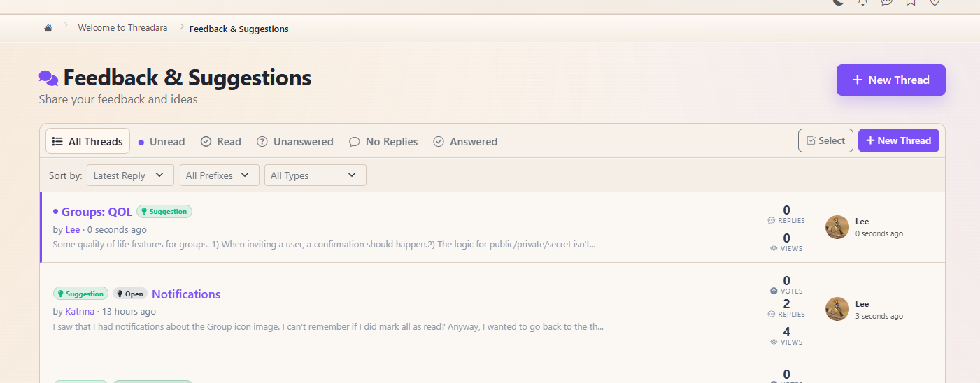This screenshot has height=383, width=980.
Task: Open bookmarks icon in the top bar
Action: pos(910,2)
